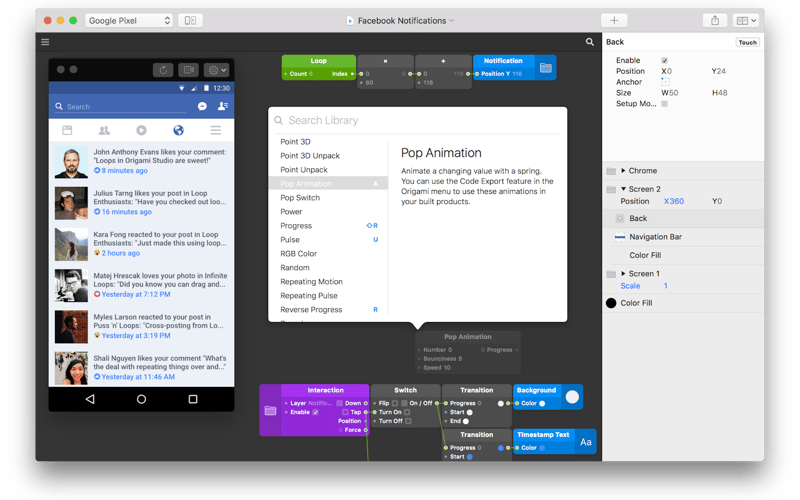This screenshot has height=500, width=800.
Task: Click the Facebook Search field
Action: [122, 107]
